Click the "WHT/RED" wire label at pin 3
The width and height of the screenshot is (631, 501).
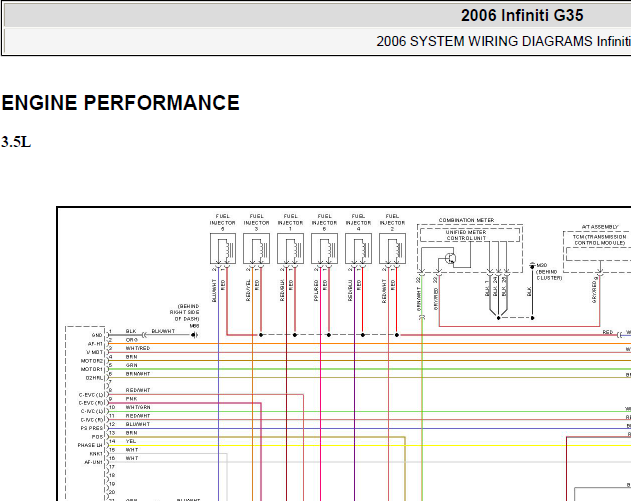pyautogui.click(x=138, y=348)
